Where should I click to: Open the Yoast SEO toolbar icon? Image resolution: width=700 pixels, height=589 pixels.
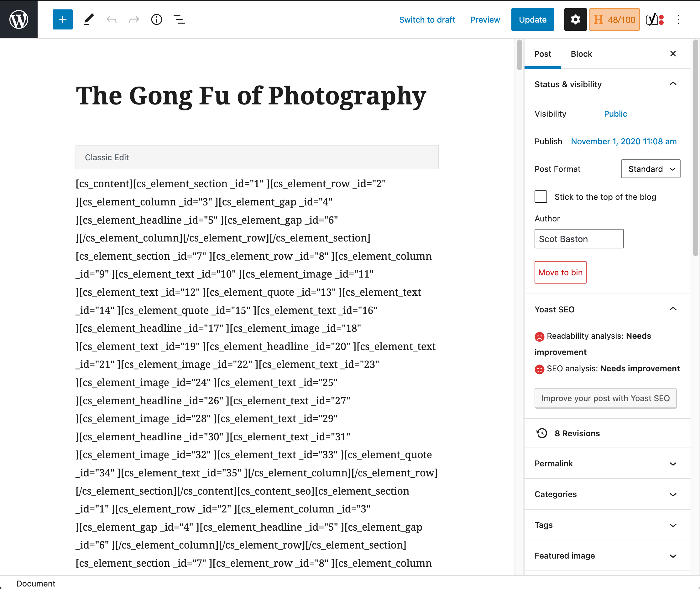pyautogui.click(x=655, y=19)
